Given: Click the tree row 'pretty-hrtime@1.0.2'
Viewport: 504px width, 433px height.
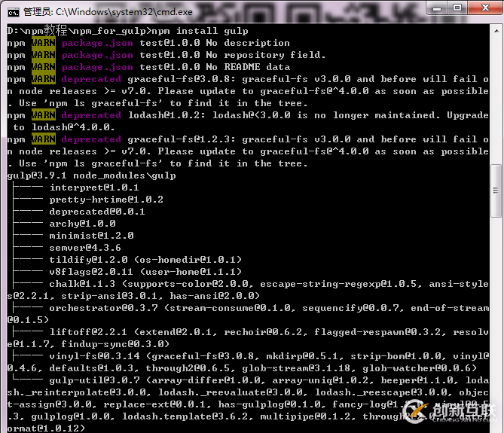Looking at the screenshot, I should pyautogui.click(x=106, y=200).
